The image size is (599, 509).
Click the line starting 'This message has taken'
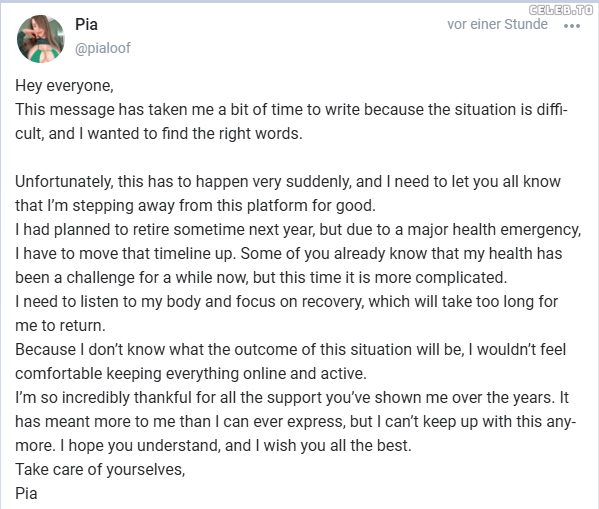pos(291,110)
